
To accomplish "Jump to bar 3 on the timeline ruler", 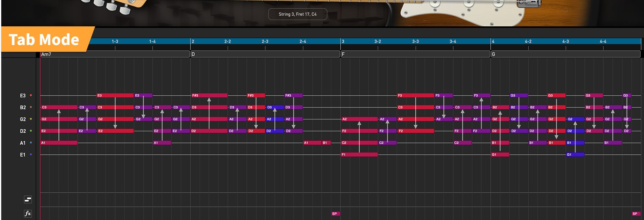I will (343, 41).
